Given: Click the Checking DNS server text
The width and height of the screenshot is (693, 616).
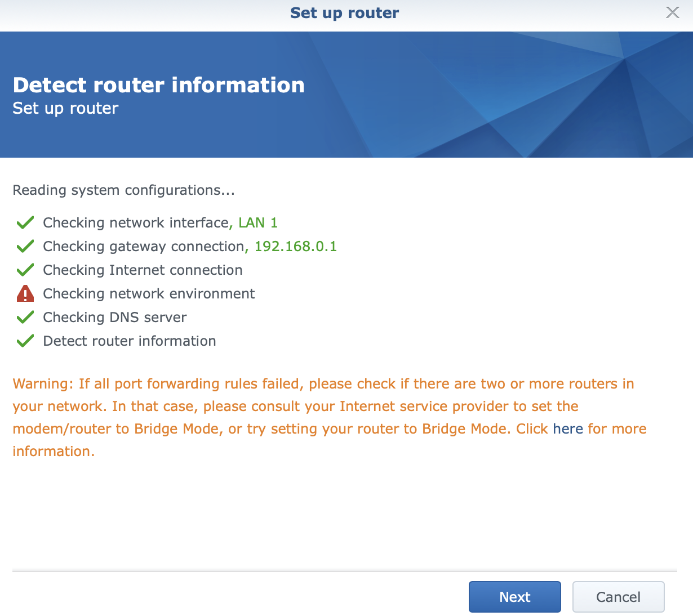Looking at the screenshot, I should pyautogui.click(x=114, y=318).
